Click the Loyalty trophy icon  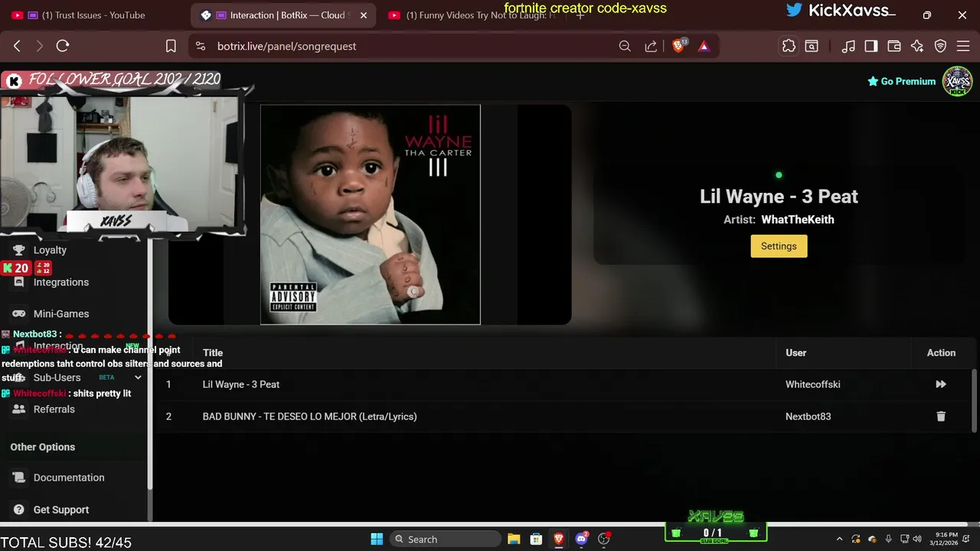point(19,250)
